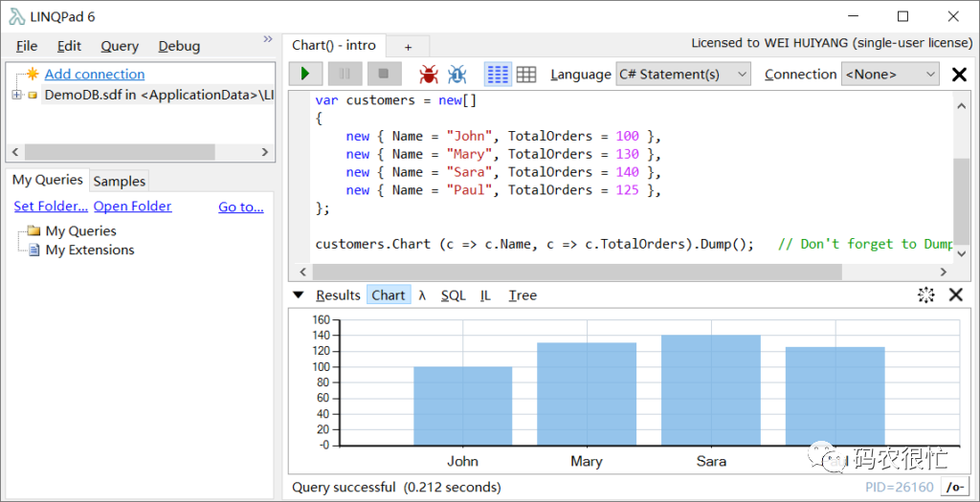Click the LINQPad 6 app icon
The height and width of the screenshot is (502, 980).
click(x=17, y=17)
